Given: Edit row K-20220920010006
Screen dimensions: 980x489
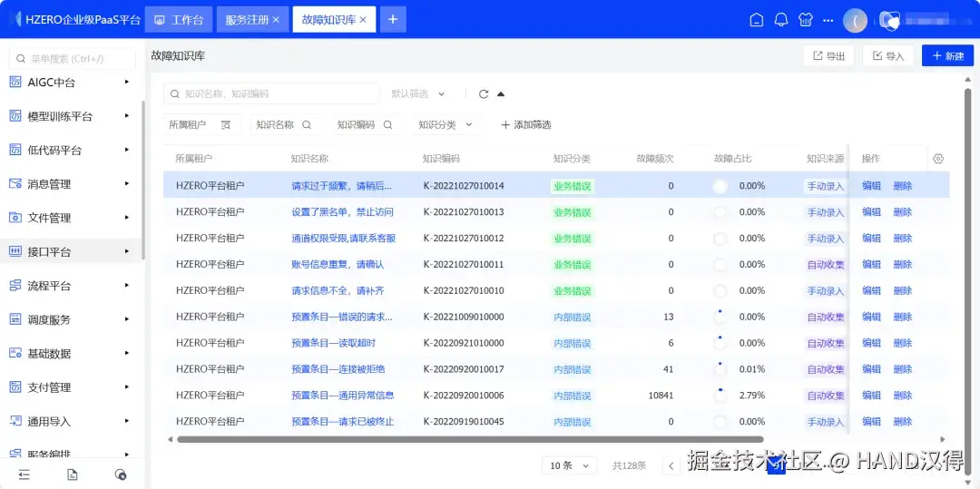Looking at the screenshot, I should (871, 396).
